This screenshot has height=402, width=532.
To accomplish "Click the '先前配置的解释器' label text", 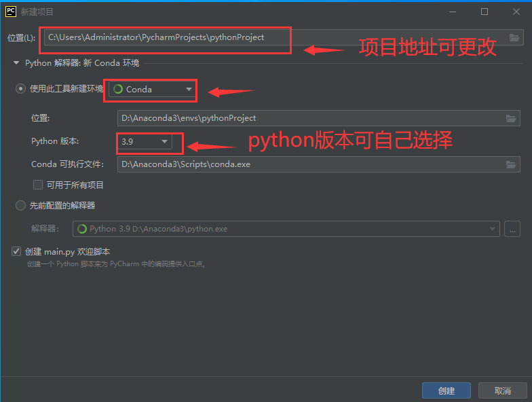I will pos(62,205).
